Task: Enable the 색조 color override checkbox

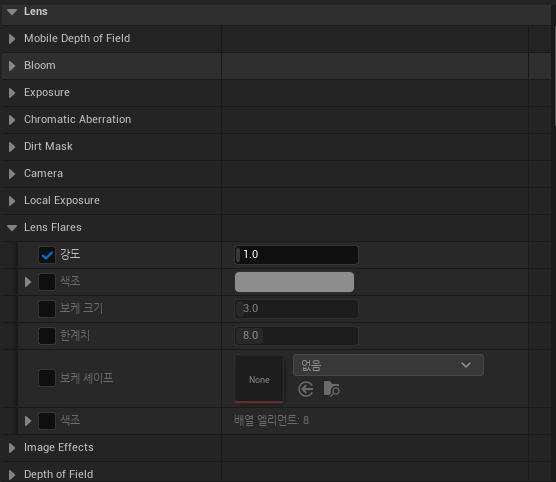Action: (x=47, y=282)
